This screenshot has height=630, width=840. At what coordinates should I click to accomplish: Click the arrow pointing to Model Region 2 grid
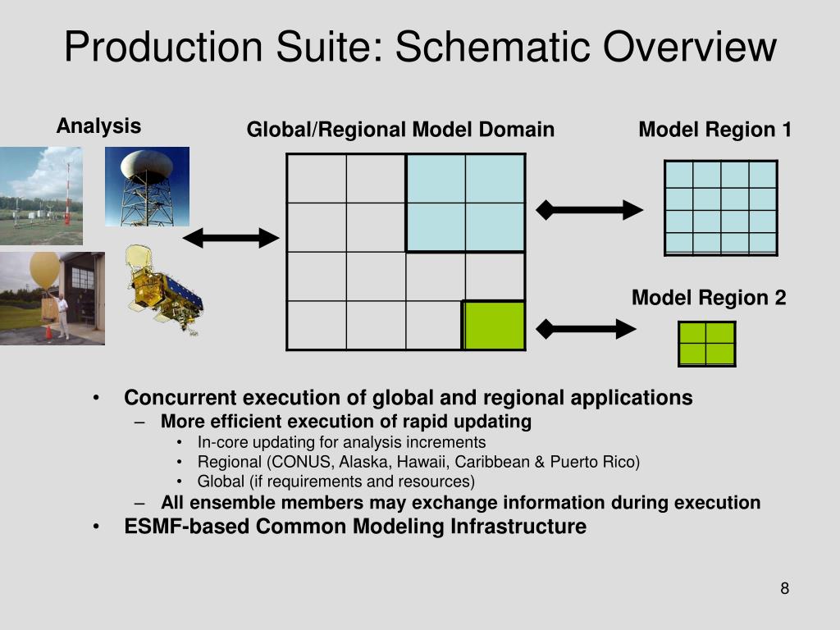click(586, 329)
